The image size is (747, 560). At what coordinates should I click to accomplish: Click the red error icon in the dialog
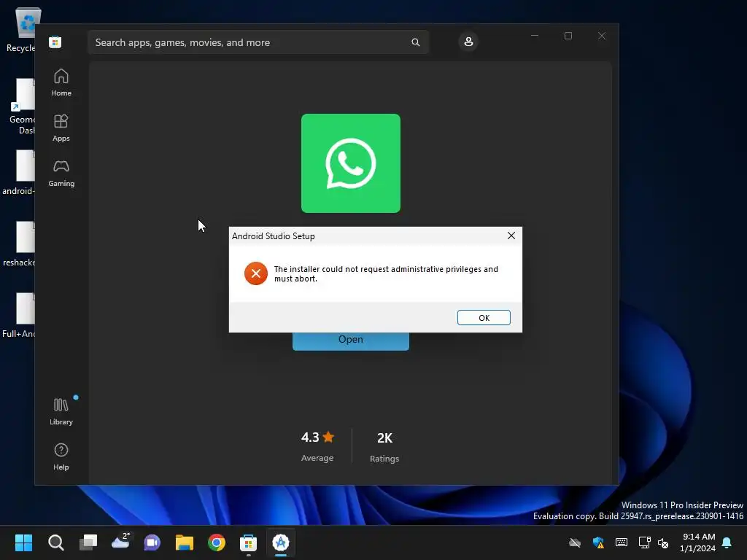pyautogui.click(x=256, y=273)
